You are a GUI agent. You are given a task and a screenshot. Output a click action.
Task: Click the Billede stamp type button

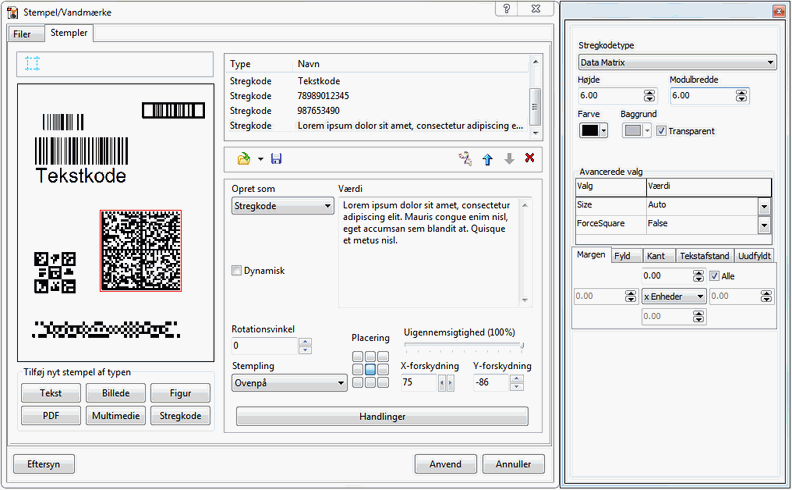tap(116, 393)
